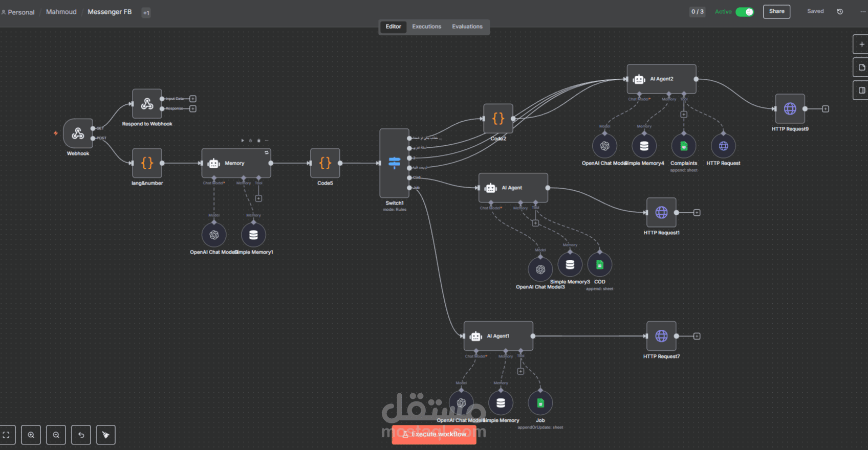
Task: Select the AI Agent1 node
Action: point(498,336)
